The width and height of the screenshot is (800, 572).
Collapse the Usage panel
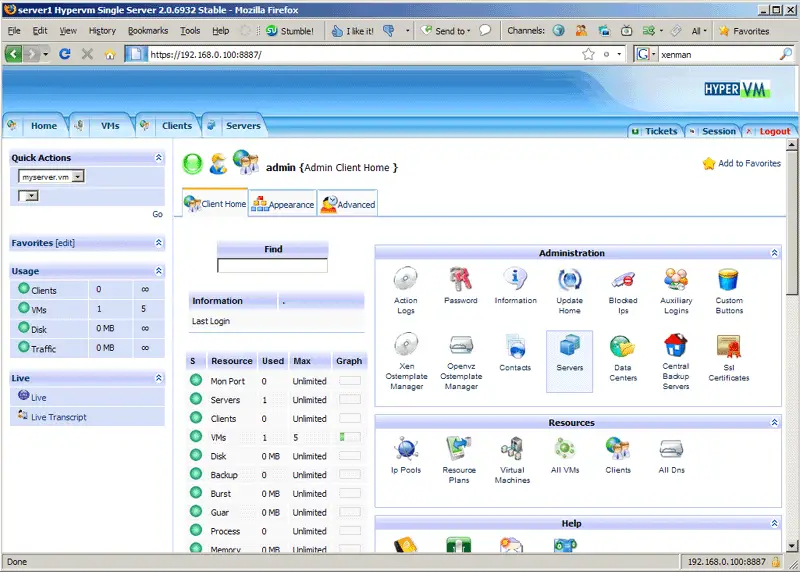(x=159, y=271)
